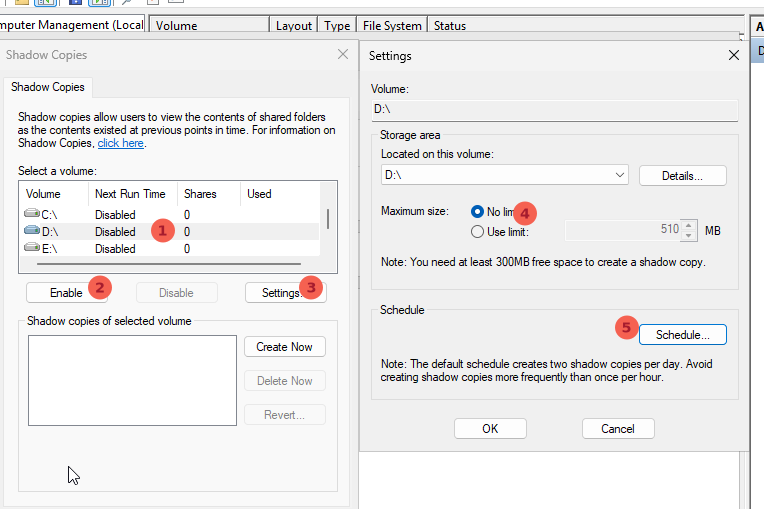764x509 pixels.
Task: Click the Next Run Time column header
Action: click(x=130, y=194)
